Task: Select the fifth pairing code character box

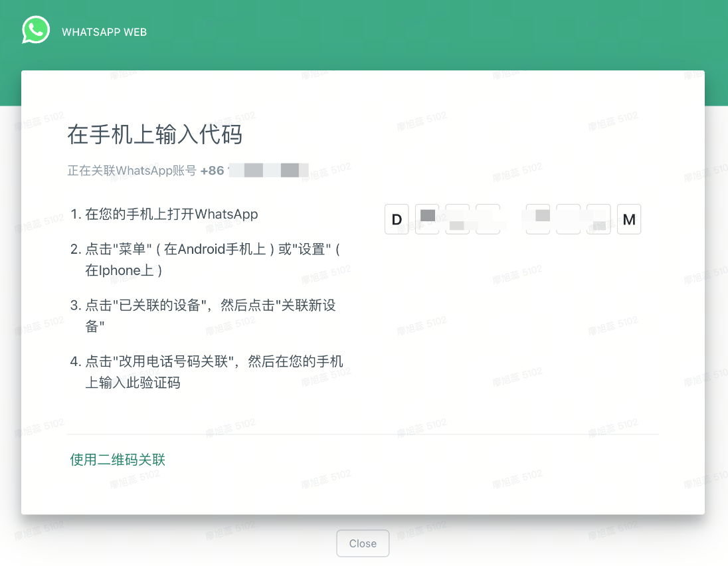Action: coord(538,219)
